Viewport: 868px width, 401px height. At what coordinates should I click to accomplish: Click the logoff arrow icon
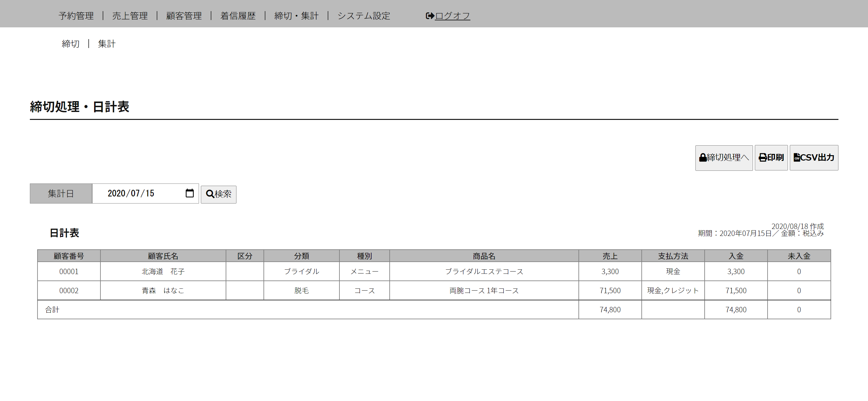430,16
